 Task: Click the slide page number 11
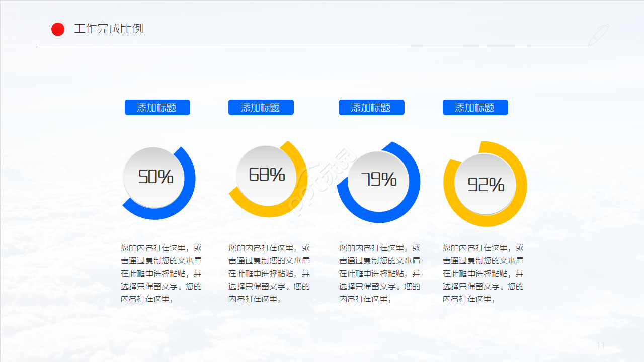click(x=600, y=345)
